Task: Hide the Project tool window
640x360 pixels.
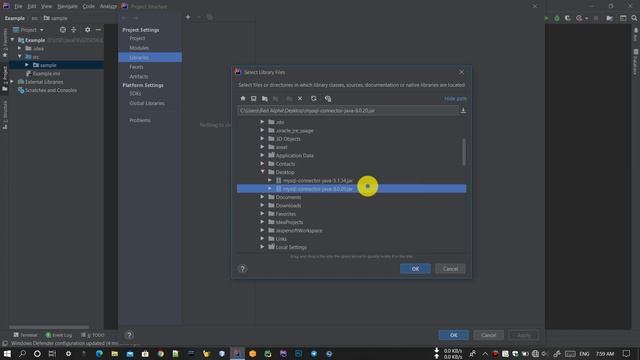Action: point(98,30)
